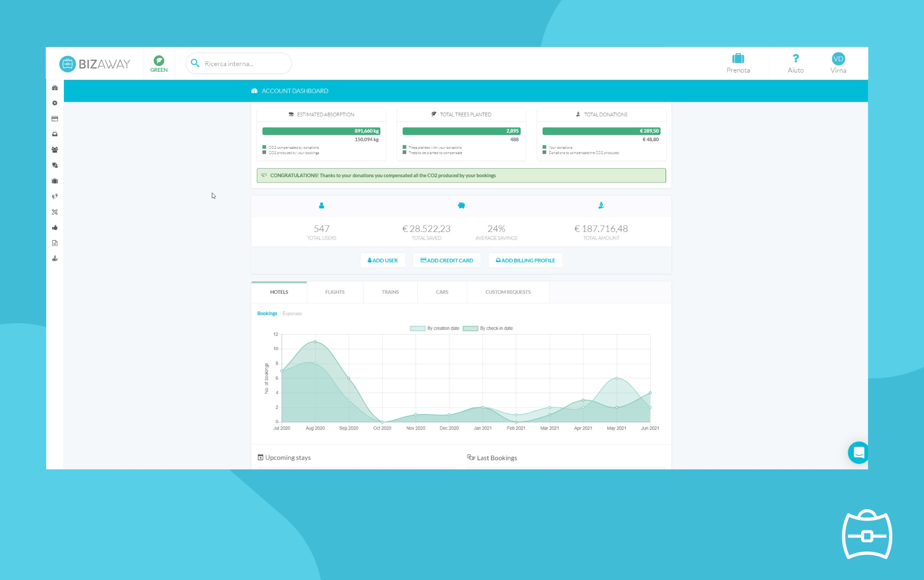Click the € 48,80 donations value

click(x=651, y=140)
